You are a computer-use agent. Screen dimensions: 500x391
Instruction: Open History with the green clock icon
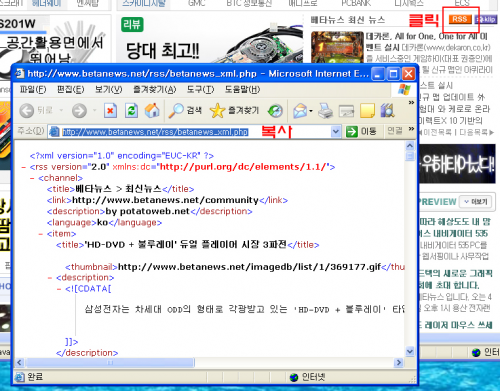tap(275, 111)
